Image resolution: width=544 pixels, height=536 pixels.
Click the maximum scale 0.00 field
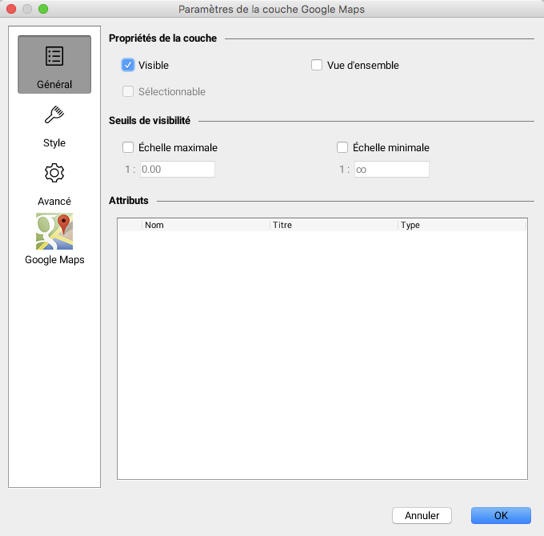(177, 169)
